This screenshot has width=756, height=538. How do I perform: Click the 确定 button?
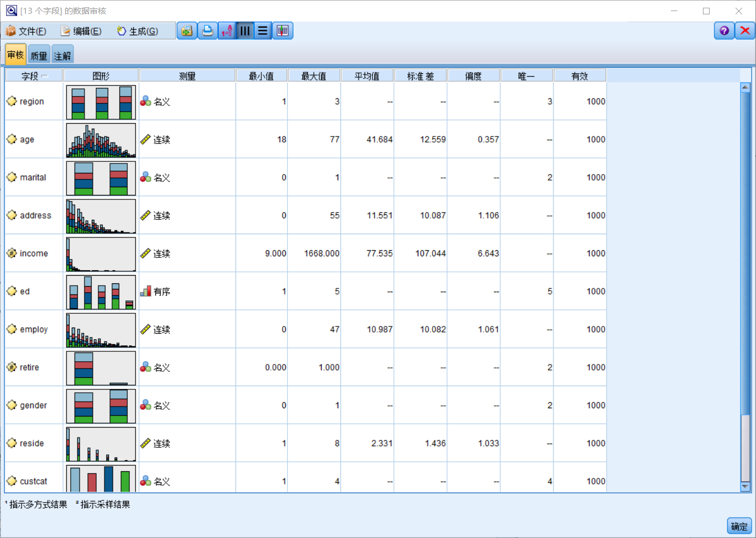(x=739, y=526)
